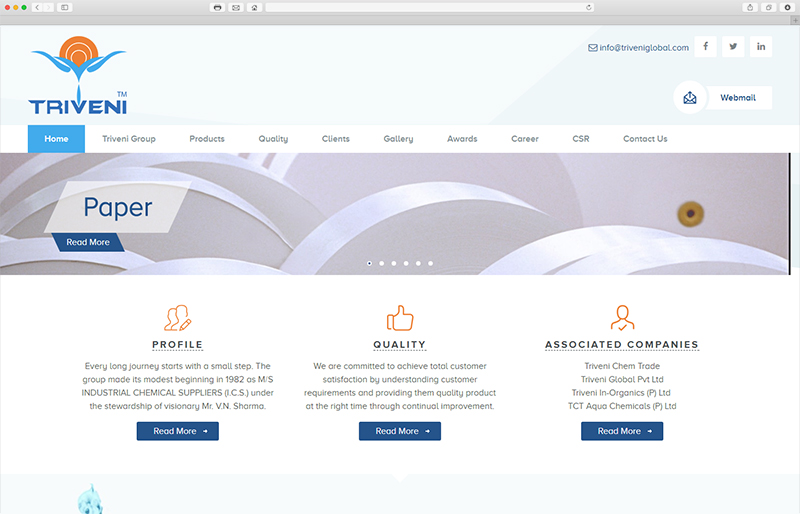Click Read More on the Paper banner
This screenshot has height=514, width=800.
tap(88, 242)
